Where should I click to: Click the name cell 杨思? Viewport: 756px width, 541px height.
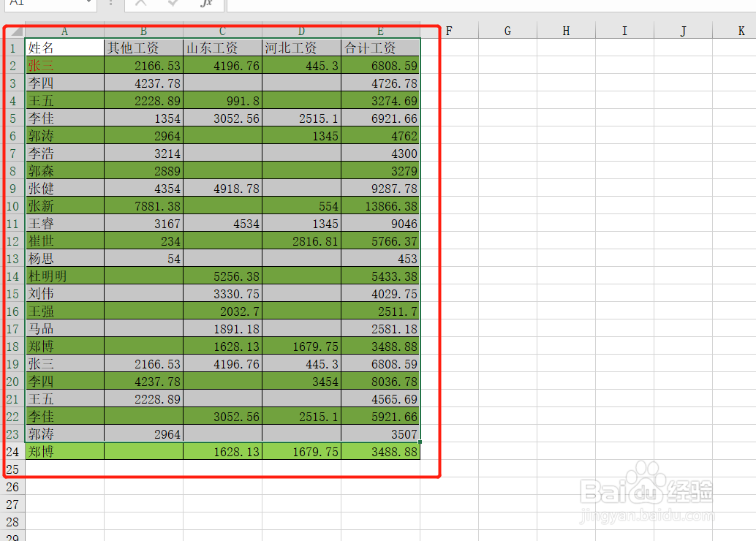64,259
